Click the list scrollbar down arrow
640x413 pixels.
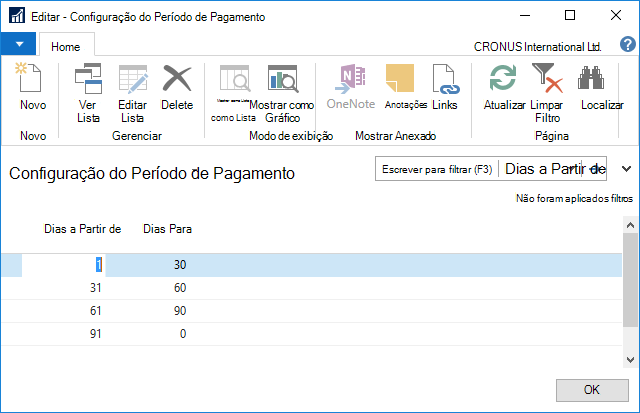pos(630,360)
